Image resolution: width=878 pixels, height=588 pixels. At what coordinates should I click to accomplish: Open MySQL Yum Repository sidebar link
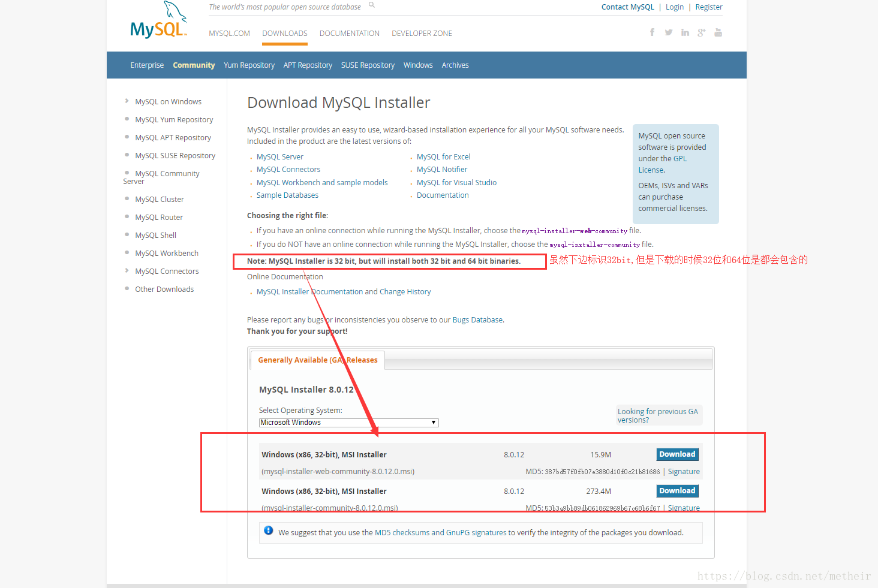coord(174,120)
